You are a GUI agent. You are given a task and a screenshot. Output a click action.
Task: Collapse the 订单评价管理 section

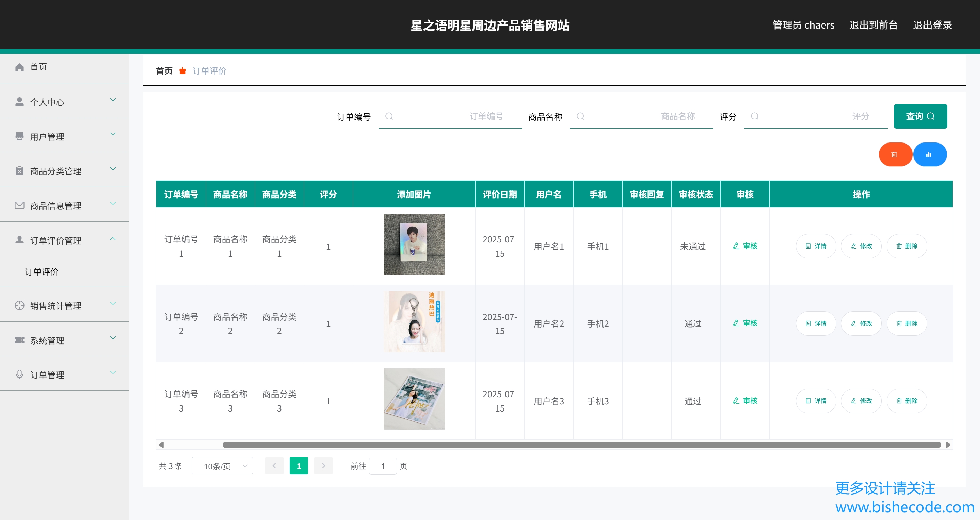tap(64, 240)
